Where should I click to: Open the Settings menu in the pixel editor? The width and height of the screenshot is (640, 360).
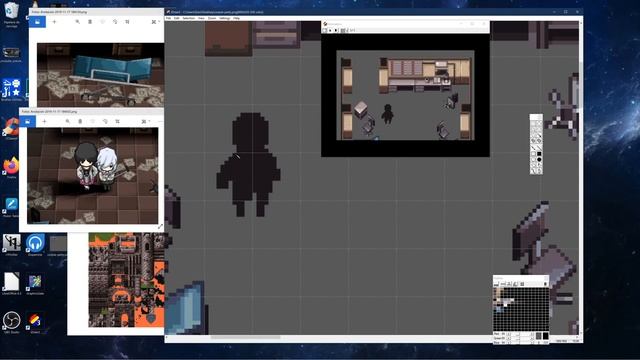[x=225, y=18]
